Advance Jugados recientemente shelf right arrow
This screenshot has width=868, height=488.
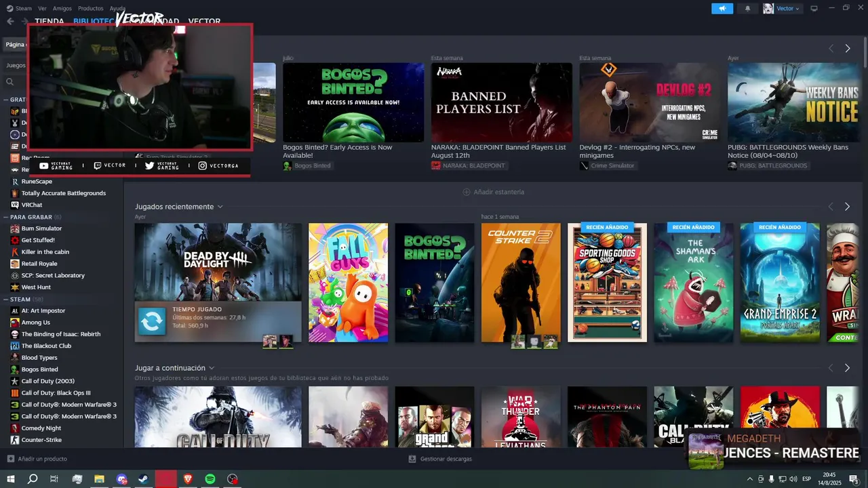tap(847, 207)
